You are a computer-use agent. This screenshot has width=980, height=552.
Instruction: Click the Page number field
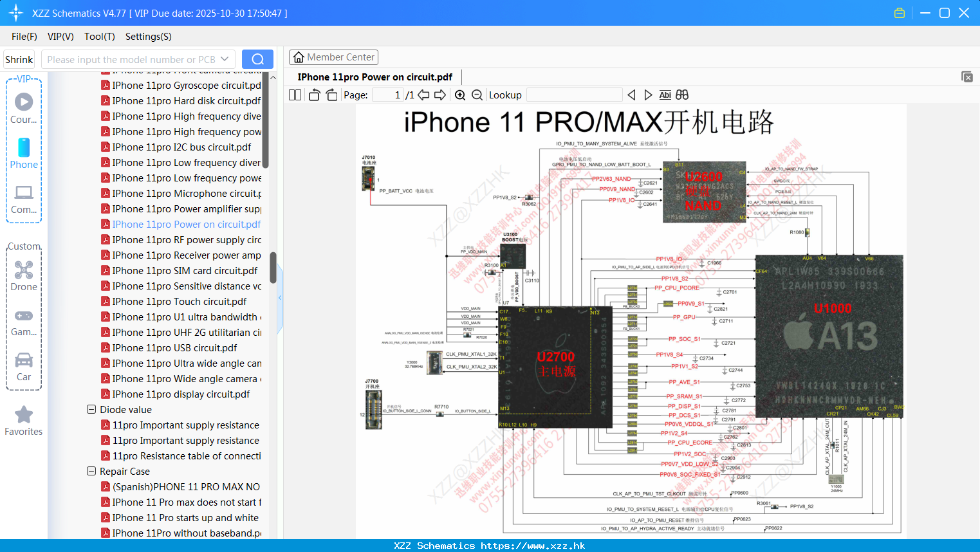(x=387, y=95)
